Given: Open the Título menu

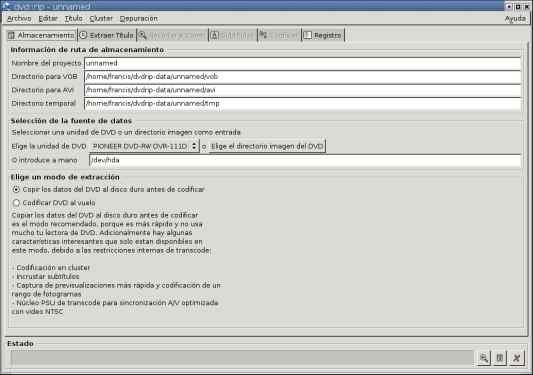Looking at the screenshot, I should pyautogui.click(x=73, y=18).
